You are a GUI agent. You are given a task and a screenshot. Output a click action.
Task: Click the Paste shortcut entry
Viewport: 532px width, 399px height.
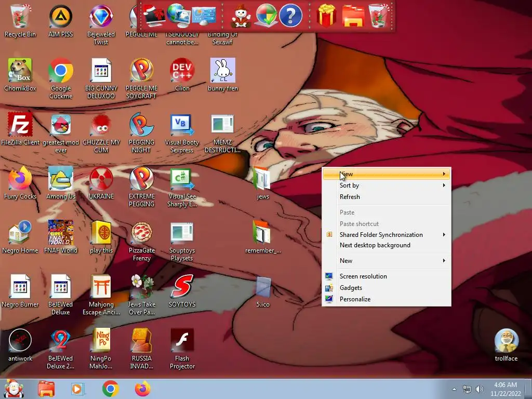point(387,223)
